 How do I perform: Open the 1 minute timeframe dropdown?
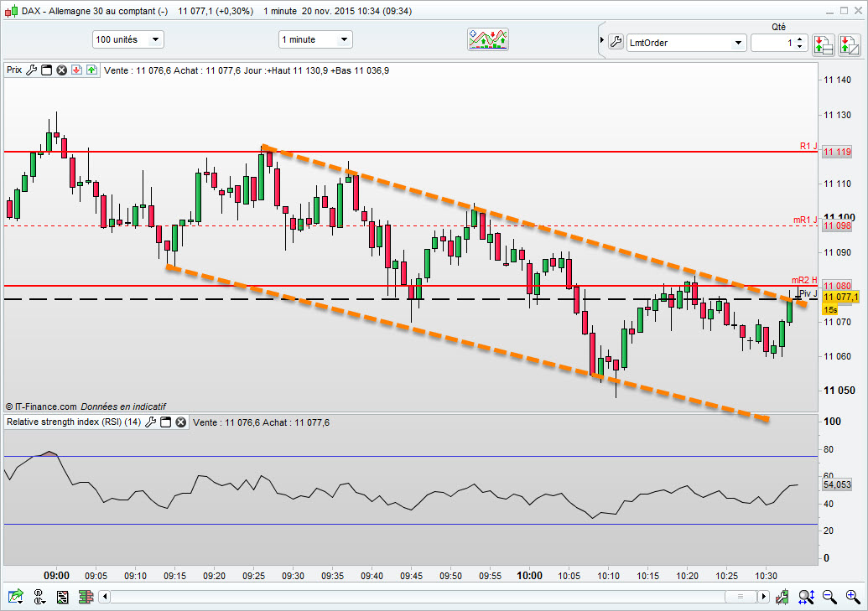coord(315,39)
